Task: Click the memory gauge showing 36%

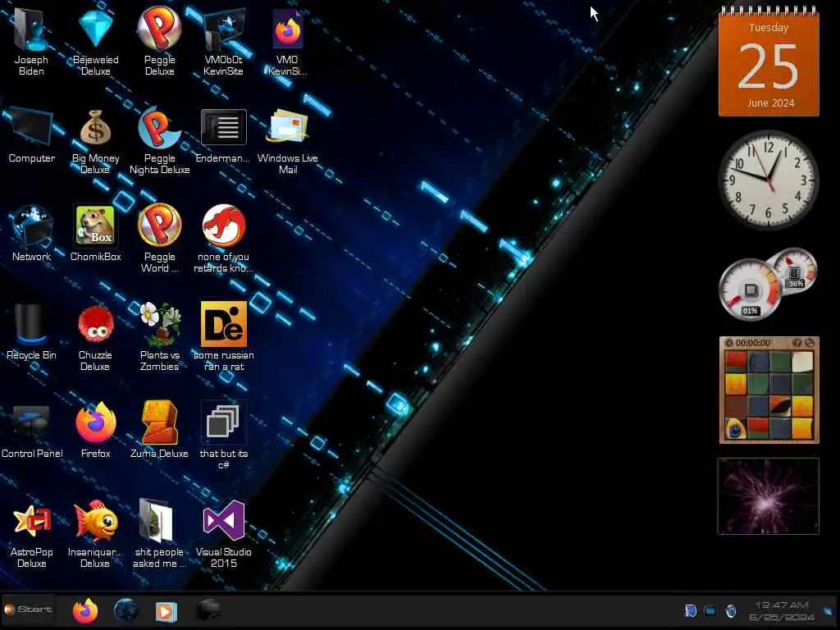Action: (795, 270)
